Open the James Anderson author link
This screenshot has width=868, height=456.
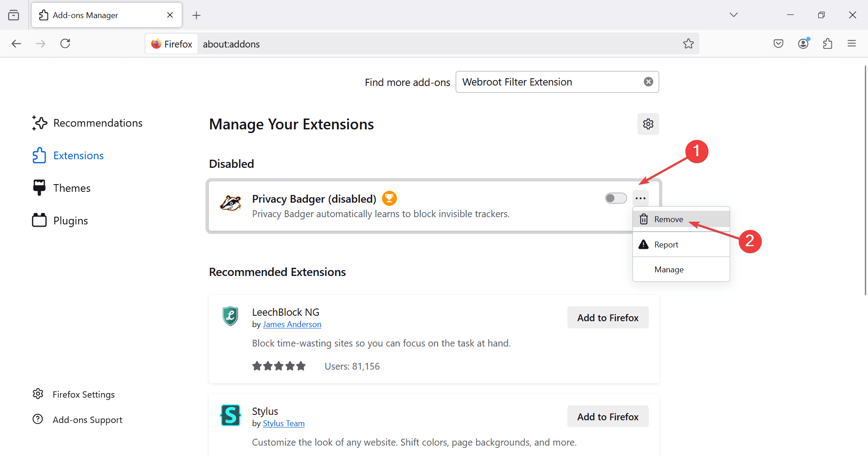[x=292, y=324]
